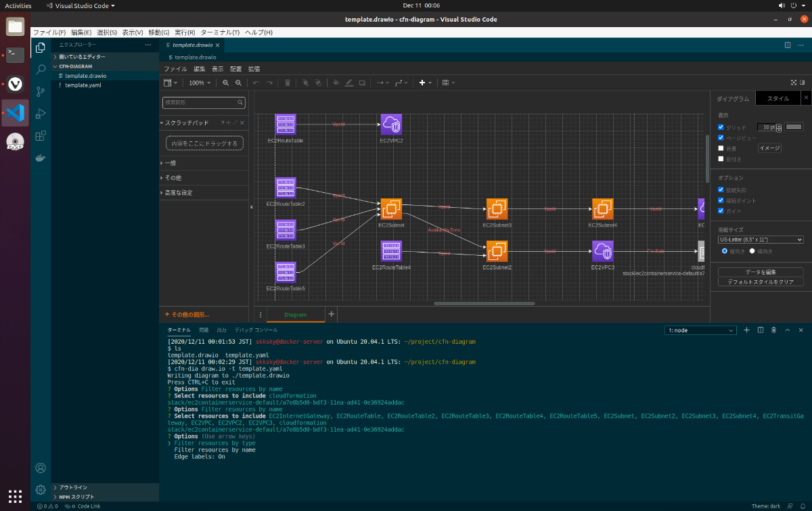The height and width of the screenshot is (511, 812).
Task: Open the 100% zoom level dropdown
Action: point(200,83)
